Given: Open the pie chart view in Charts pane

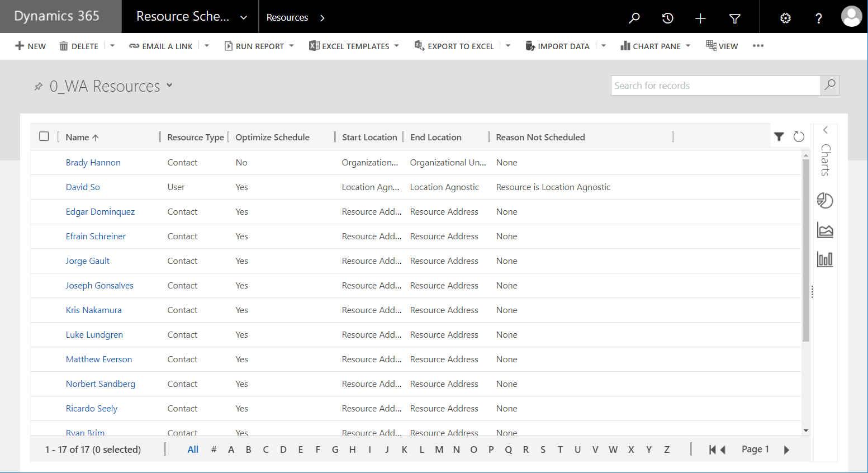Looking at the screenshot, I should 825,201.
